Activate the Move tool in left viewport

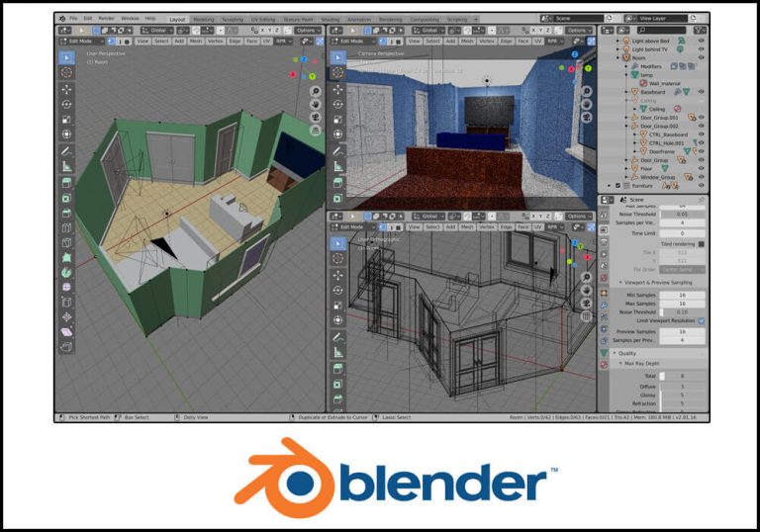[x=67, y=89]
